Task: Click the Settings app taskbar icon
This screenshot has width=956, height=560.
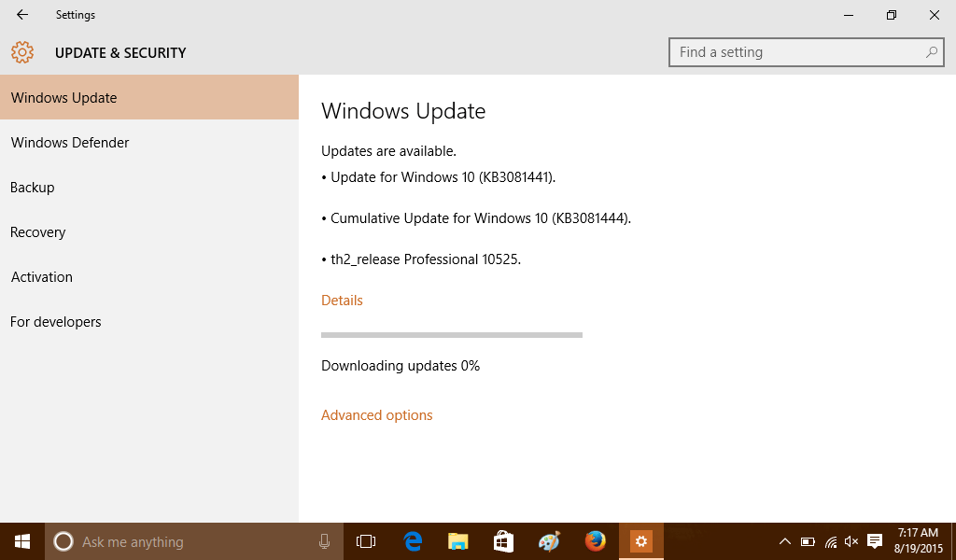Action: click(x=640, y=541)
